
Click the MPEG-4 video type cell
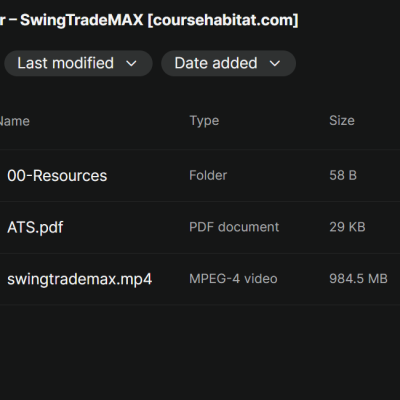click(233, 279)
